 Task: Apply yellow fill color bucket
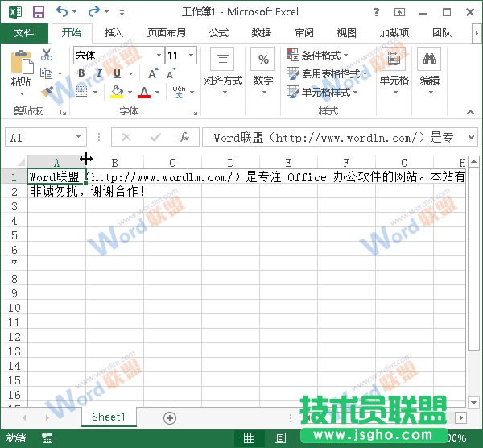(x=117, y=92)
